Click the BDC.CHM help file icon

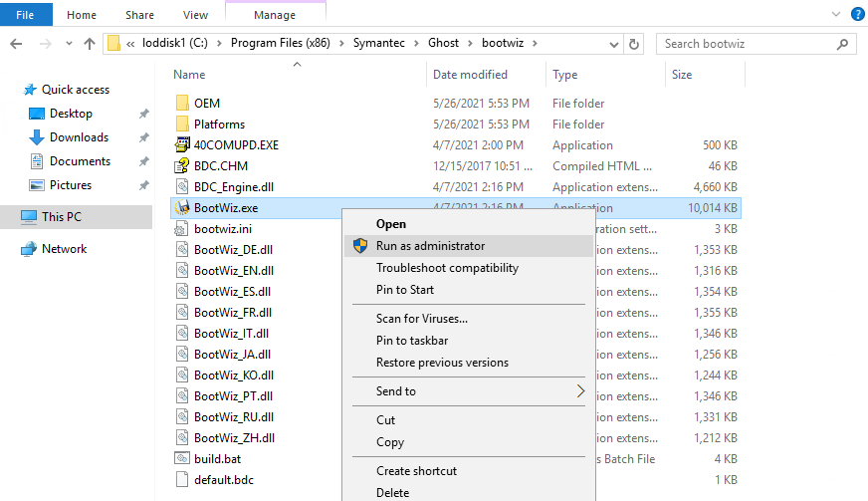coord(181,165)
